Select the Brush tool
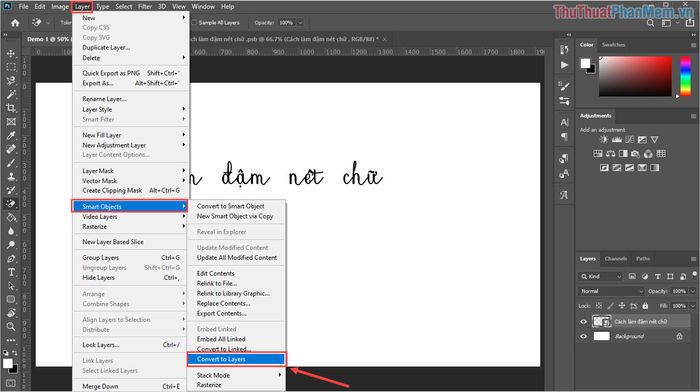The height and width of the screenshot is (392, 700). [11, 163]
